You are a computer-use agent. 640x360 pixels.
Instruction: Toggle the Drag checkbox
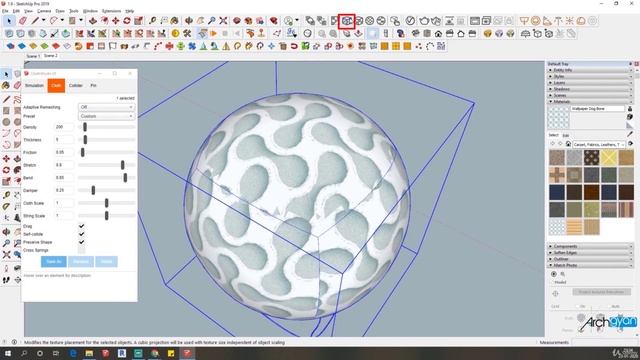(x=82, y=226)
